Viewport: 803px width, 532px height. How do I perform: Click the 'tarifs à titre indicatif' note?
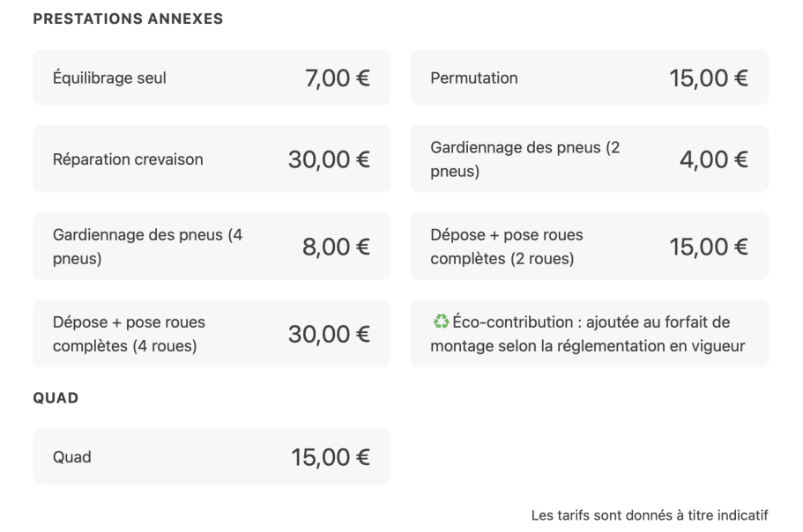[x=649, y=515]
